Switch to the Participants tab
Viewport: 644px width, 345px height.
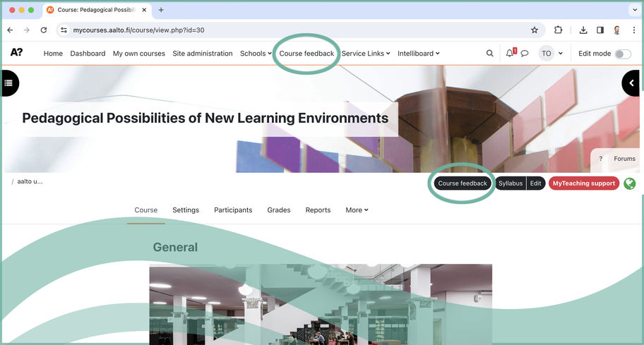[x=233, y=210]
